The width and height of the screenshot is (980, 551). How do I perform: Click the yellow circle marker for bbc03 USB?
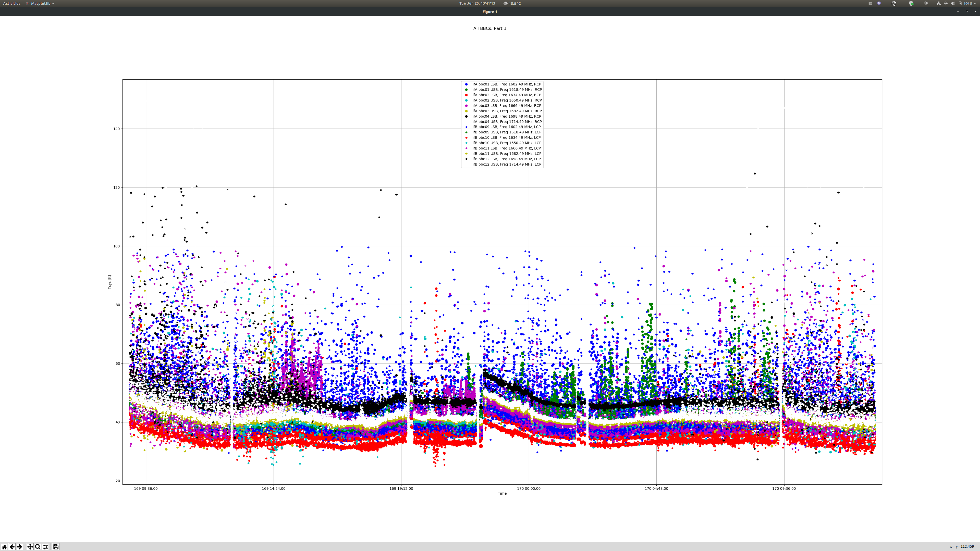[467, 111]
